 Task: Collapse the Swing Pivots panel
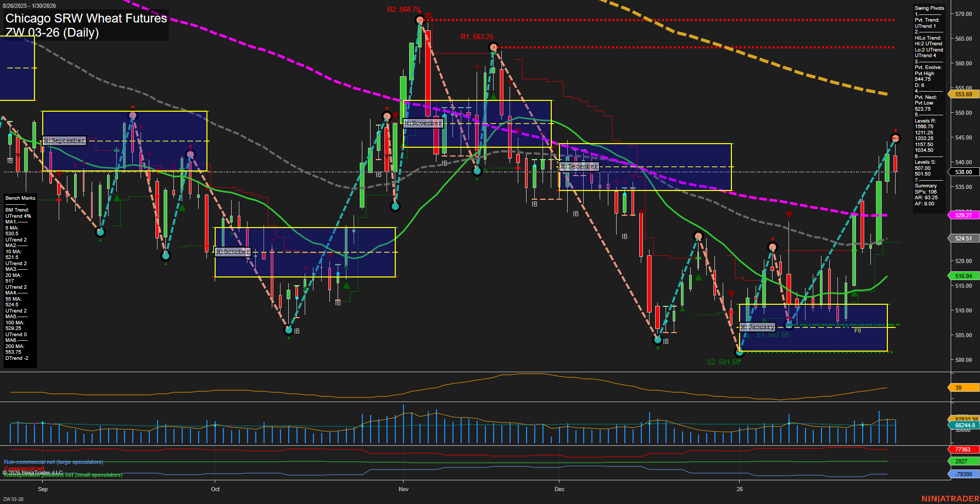[929, 8]
